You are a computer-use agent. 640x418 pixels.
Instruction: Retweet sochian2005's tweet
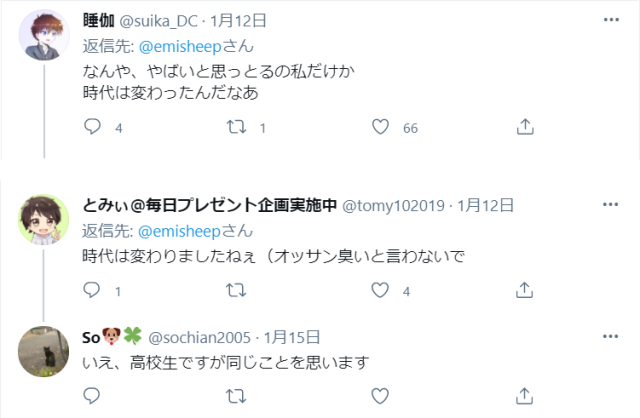[238, 397]
